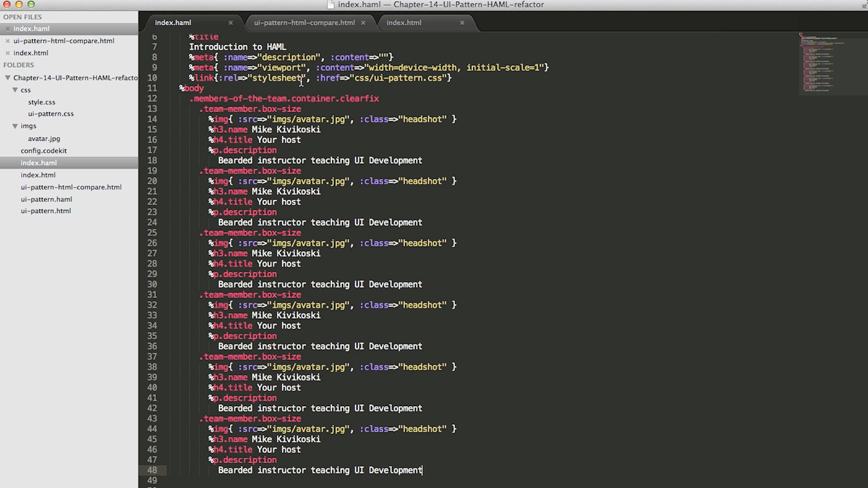Select index.haml under Open Files

pos(31,28)
